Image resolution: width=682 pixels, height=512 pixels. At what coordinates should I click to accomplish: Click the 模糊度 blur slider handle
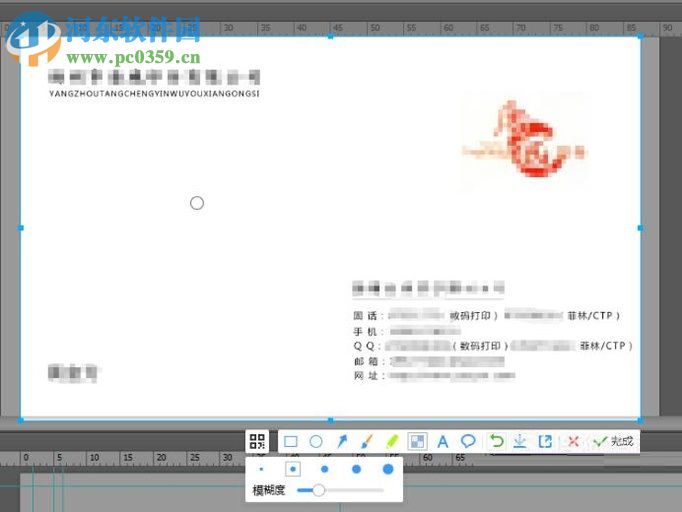[x=318, y=490]
